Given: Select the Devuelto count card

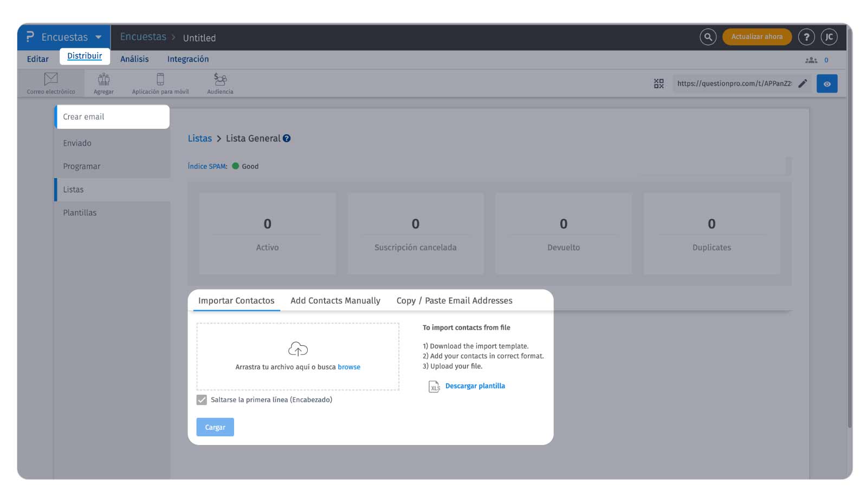Looking at the screenshot, I should pyautogui.click(x=564, y=233).
